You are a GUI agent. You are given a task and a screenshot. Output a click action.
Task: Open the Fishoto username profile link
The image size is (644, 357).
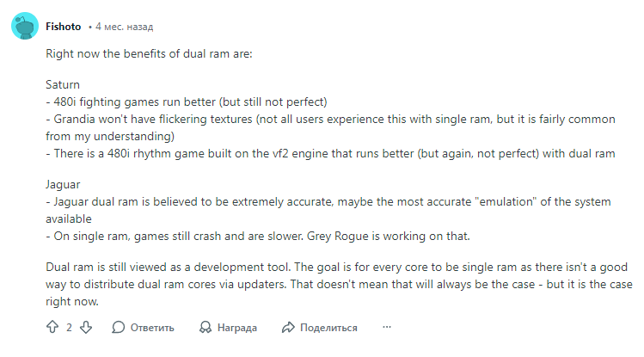[64, 26]
